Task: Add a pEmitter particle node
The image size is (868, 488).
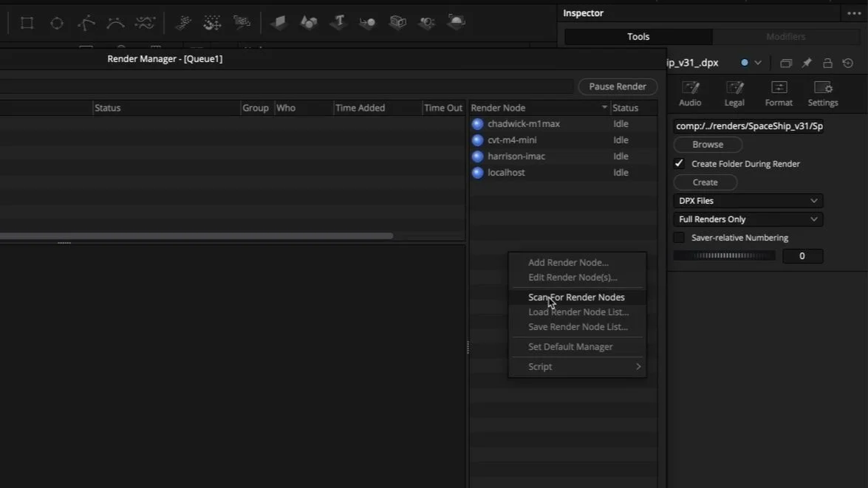Action: pyautogui.click(x=183, y=22)
